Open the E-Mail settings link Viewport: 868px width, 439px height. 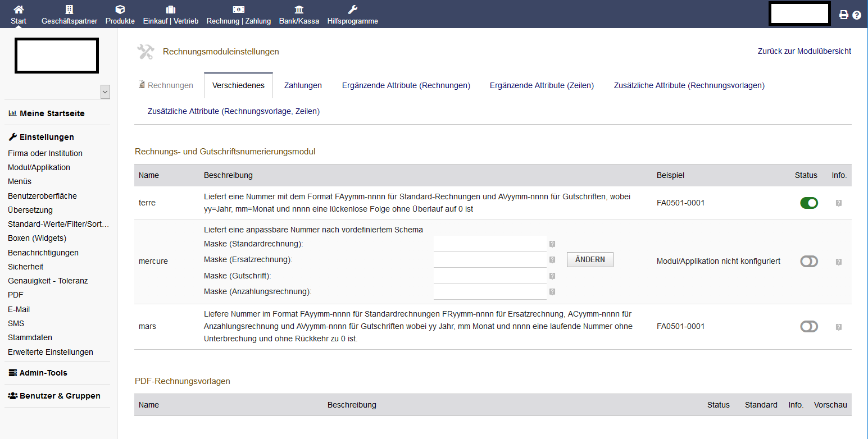pos(19,309)
